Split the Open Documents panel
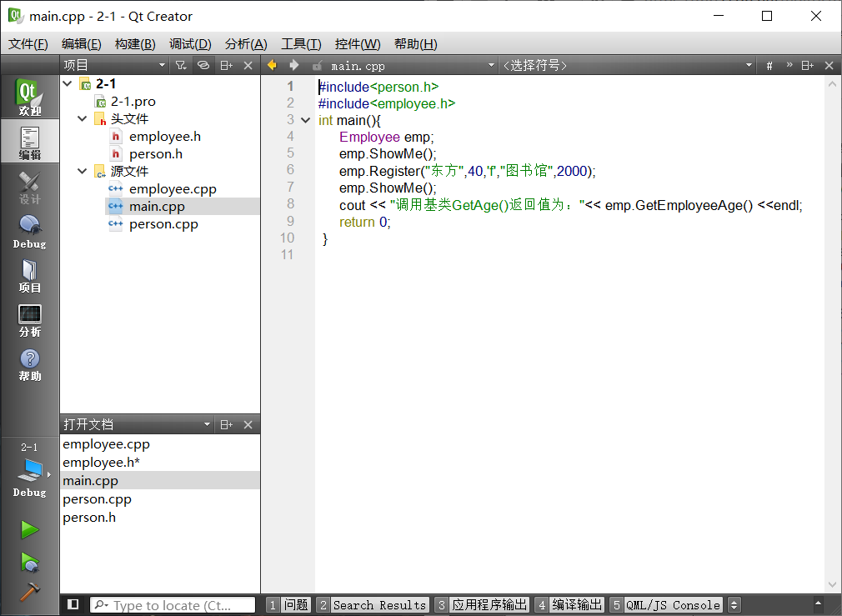Viewport: 842px width, 616px height. 227,425
